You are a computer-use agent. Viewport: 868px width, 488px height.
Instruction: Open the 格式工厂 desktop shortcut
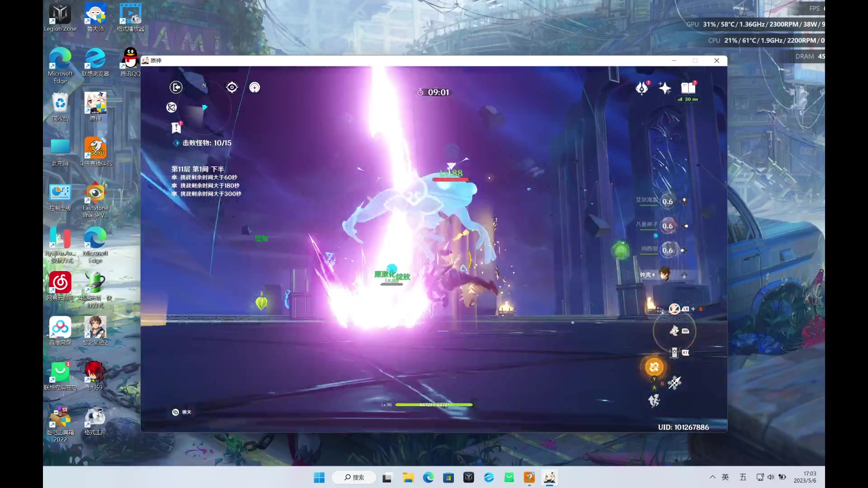point(95,421)
